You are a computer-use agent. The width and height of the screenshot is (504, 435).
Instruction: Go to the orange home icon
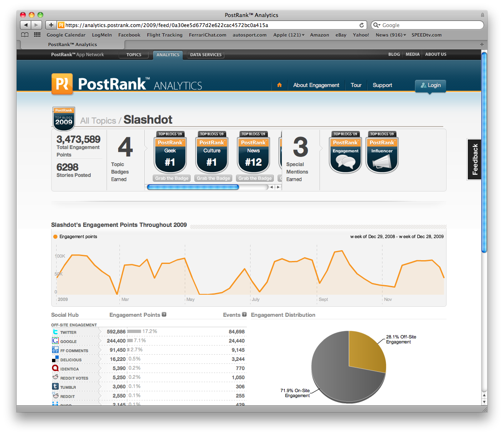[x=279, y=85]
